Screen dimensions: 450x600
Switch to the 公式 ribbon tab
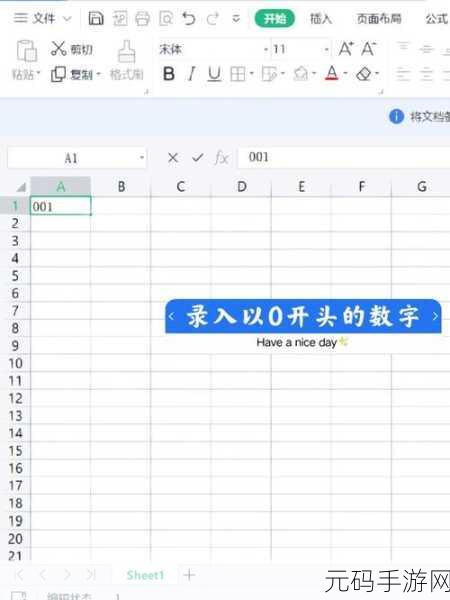tap(437, 18)
